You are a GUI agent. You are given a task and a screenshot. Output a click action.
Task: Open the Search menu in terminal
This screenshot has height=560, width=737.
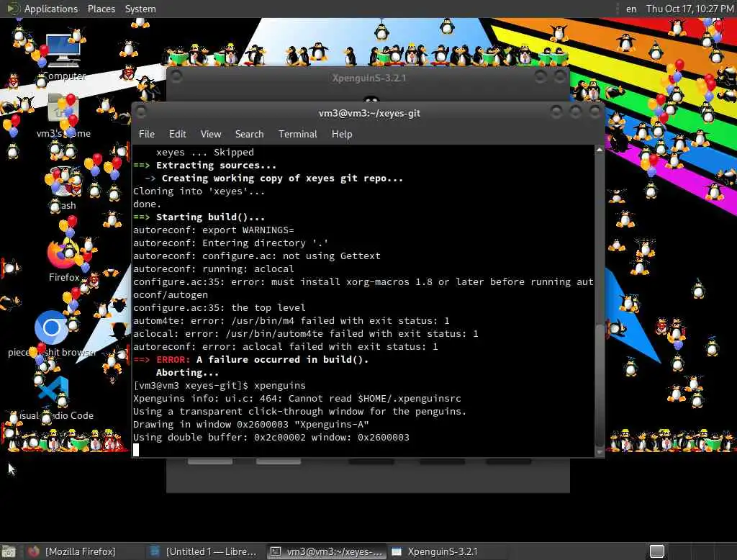(x=249, y=134)
